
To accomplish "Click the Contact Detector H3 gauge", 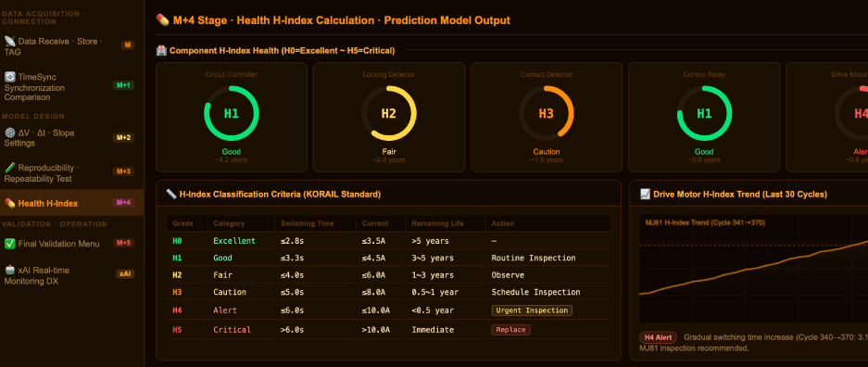I will point(547,113).
